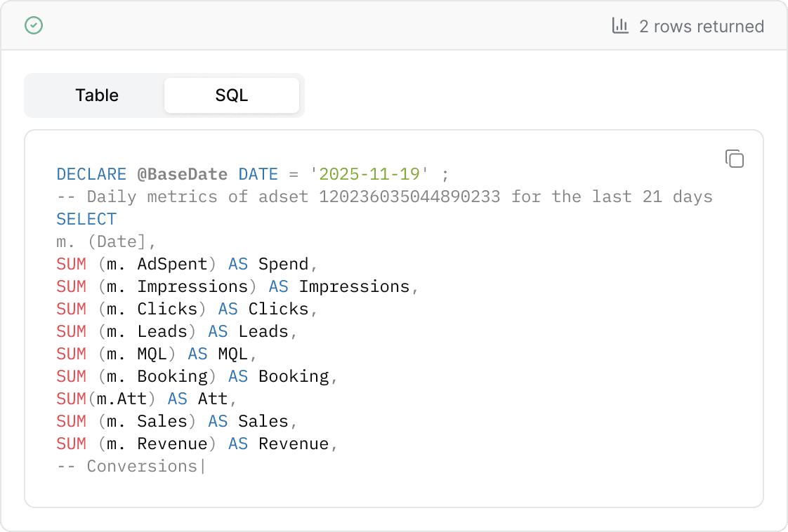788x532 pixels.
Task: Click the '2025-11-19' date string
Action: coord(369,174)
